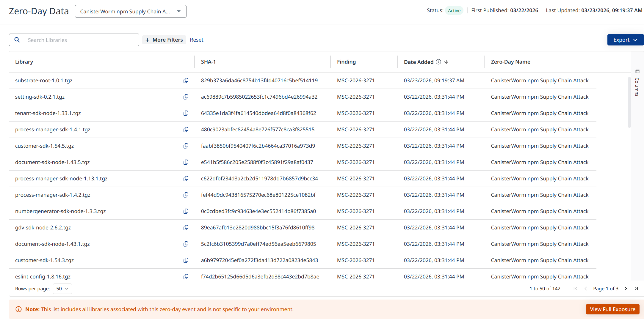This screenshot has width=644, height=326.
Task: Go to next page arrow
Action: pos(626,289)
